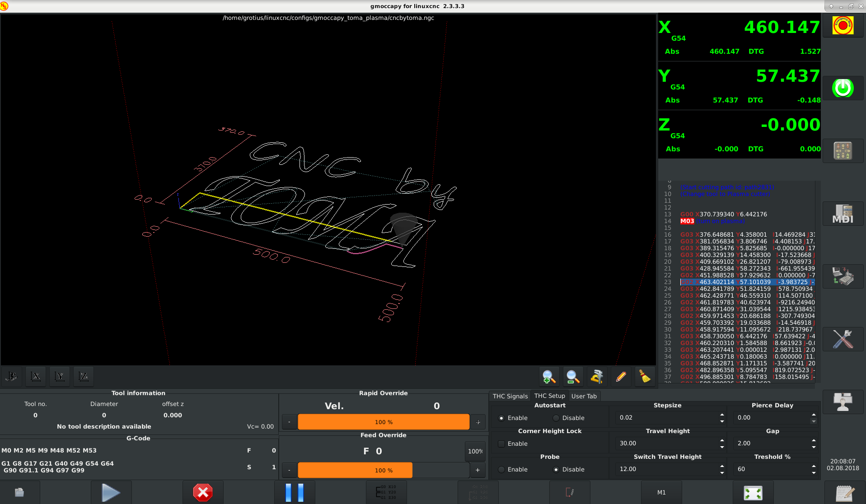Click the run from line icon
Viewport: 866px width, 504px height.
[x=478, y=492]
